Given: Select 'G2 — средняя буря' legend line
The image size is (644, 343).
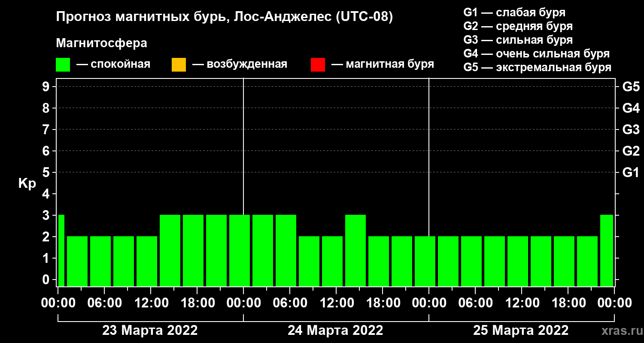Looking at the screenshot, I should point(518,26).
